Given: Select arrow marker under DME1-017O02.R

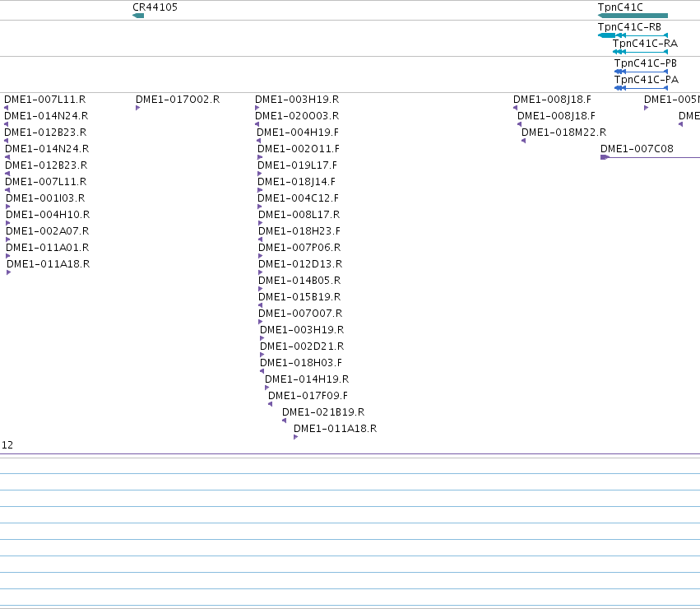Looking at the screenshot, I should [x=138, y=108].
